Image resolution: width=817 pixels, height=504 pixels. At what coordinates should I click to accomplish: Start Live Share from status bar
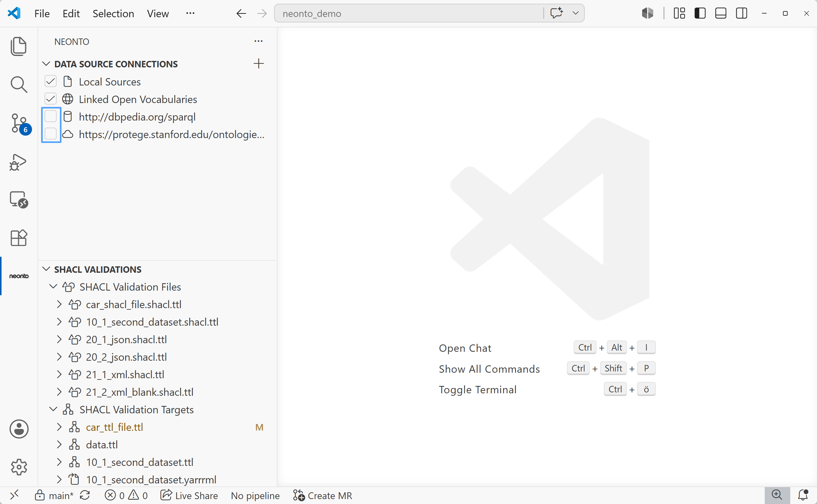189,495
